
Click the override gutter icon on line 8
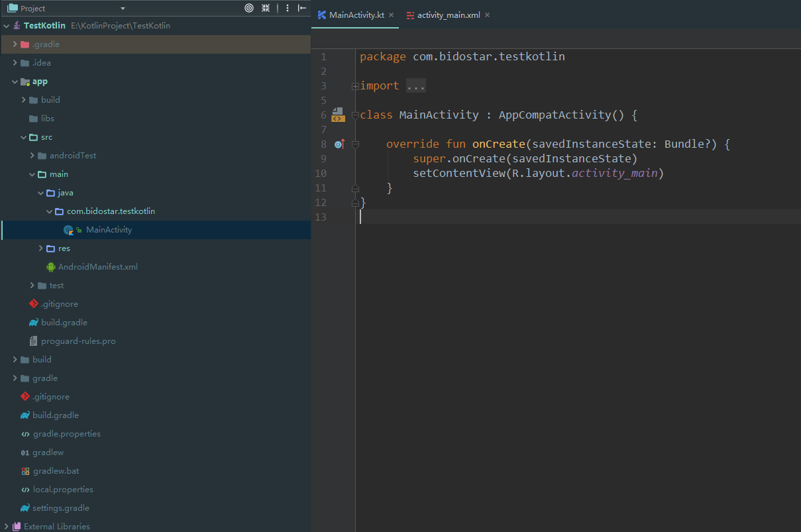point(339,144)
